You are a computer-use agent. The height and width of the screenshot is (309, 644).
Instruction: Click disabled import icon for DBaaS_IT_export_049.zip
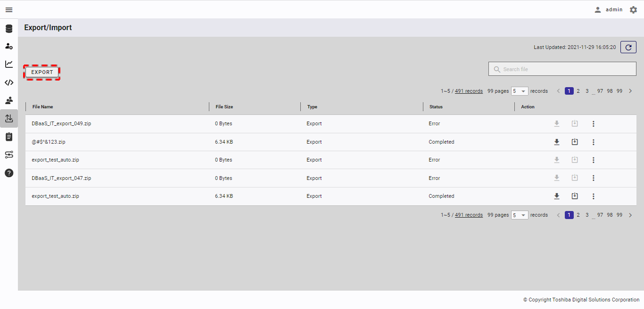click(575, 123)
